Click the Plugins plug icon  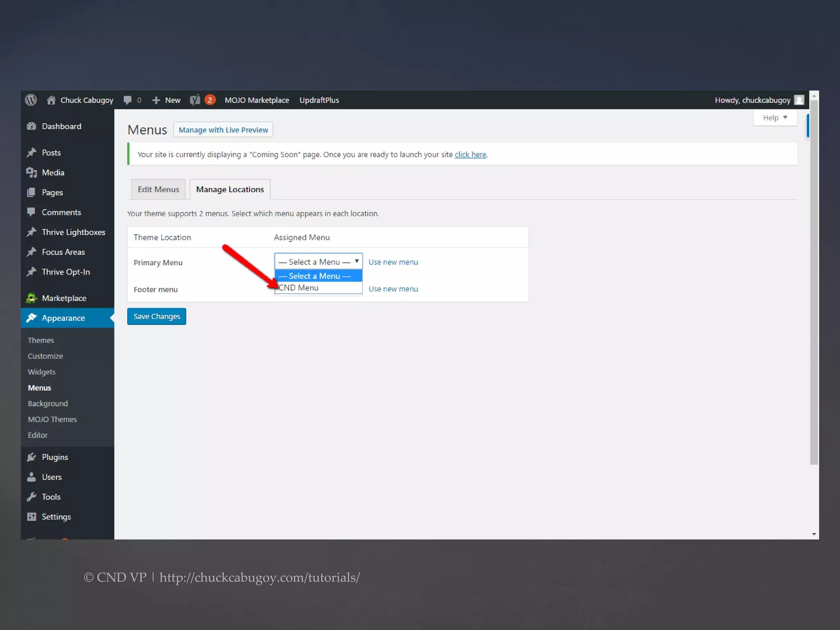click(32, 457)
